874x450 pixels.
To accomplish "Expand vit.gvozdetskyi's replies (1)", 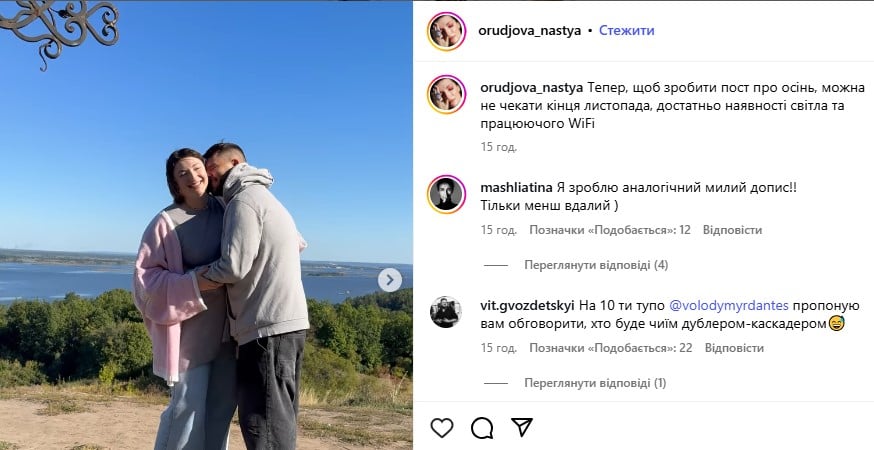I will (x=595, y=383).
